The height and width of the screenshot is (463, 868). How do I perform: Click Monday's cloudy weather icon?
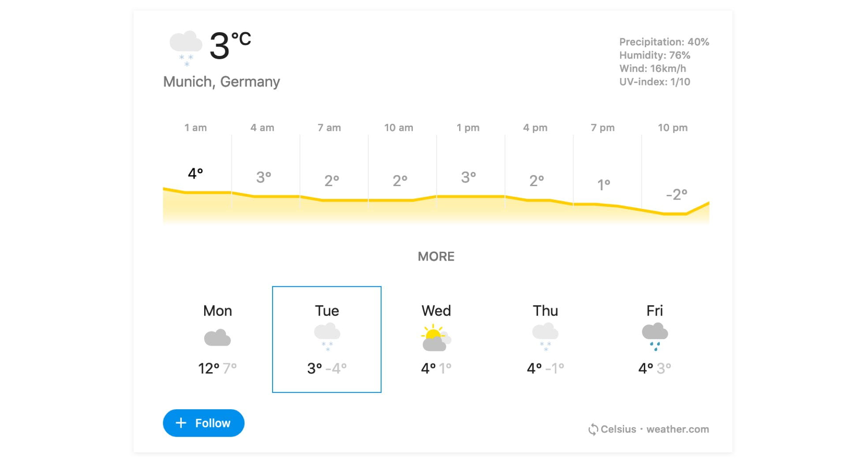[217, 338]
